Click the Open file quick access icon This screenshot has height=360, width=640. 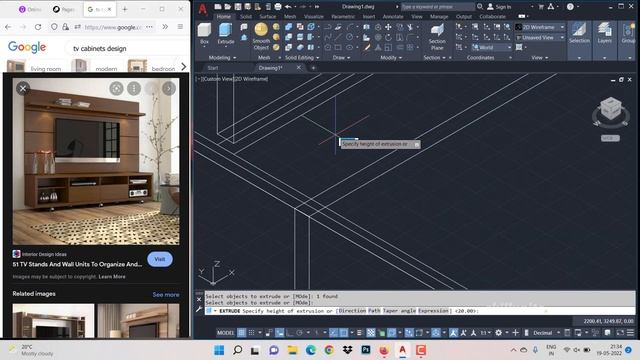(x=228, y=7)
